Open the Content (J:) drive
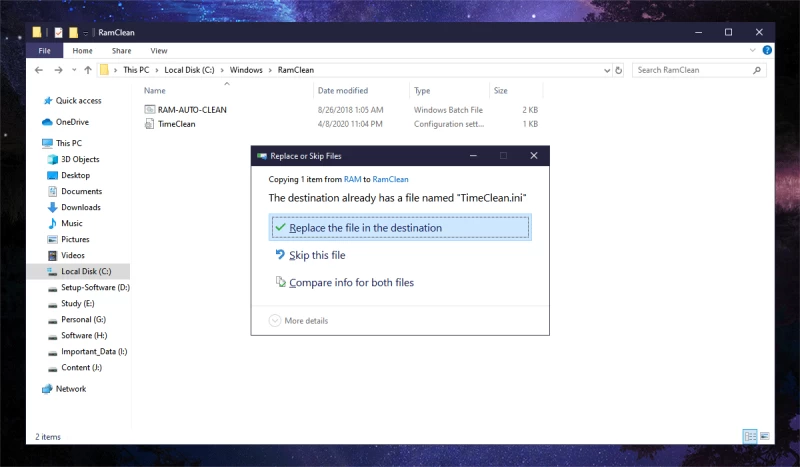Image resolution: width=800 pixels, height=467 pixels. pyautogui.click(x=81, y=367)
